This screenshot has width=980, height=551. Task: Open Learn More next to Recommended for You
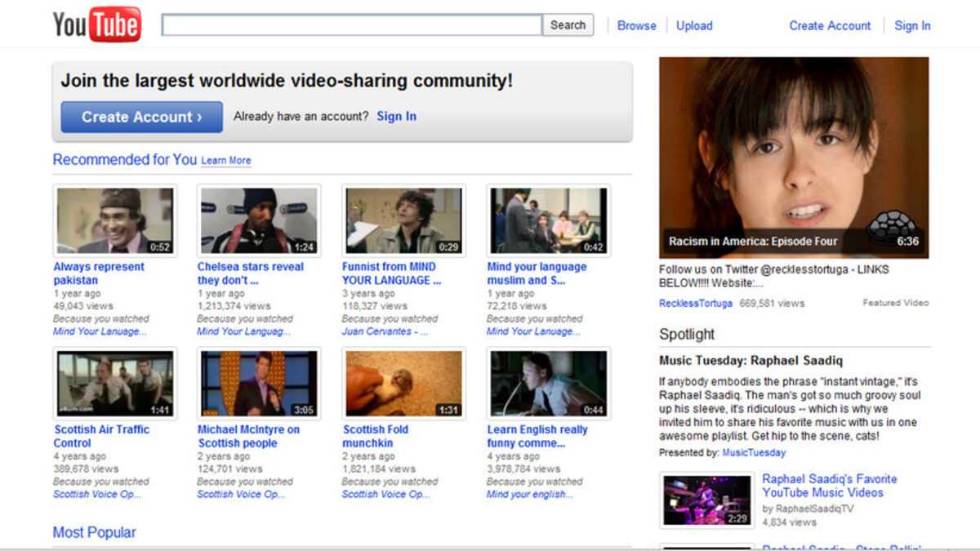(x=226, y=161)
